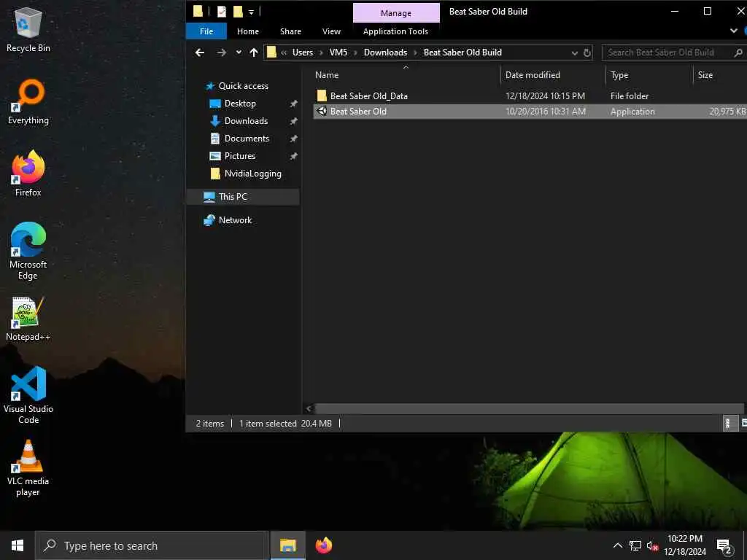
Task: Select Quick access in navigation pane
Action: [x=243, y=86]
